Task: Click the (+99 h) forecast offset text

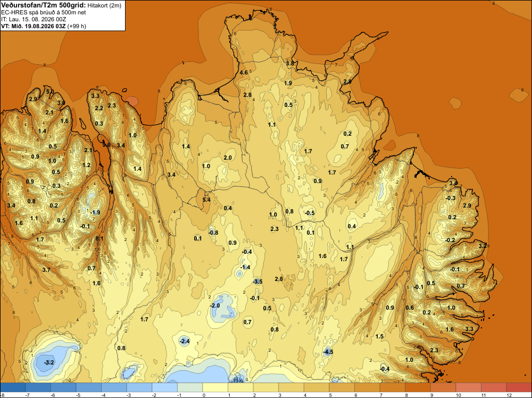Action: coord(77,26)
